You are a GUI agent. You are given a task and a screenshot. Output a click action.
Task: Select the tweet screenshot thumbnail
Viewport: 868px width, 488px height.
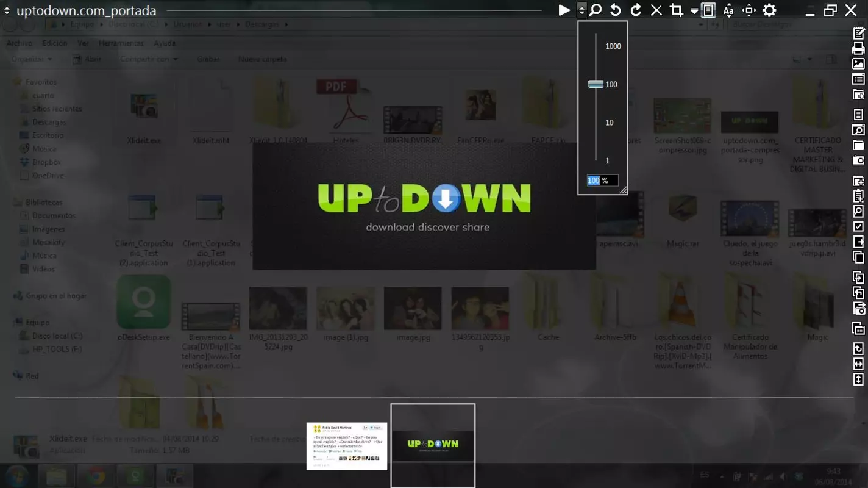coord(347,446)
